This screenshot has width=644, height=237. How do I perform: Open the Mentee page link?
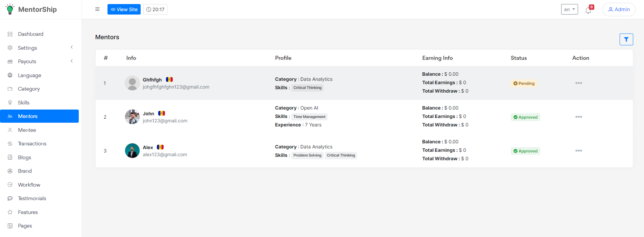click(27, 130)
